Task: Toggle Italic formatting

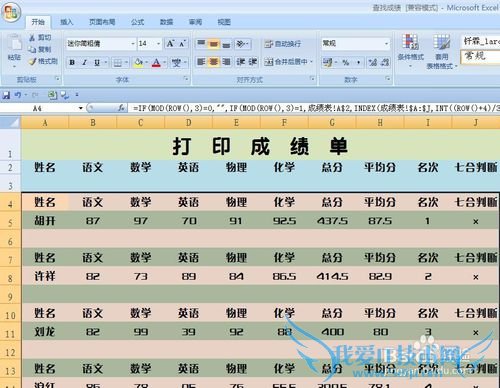Action: (85, 62)
